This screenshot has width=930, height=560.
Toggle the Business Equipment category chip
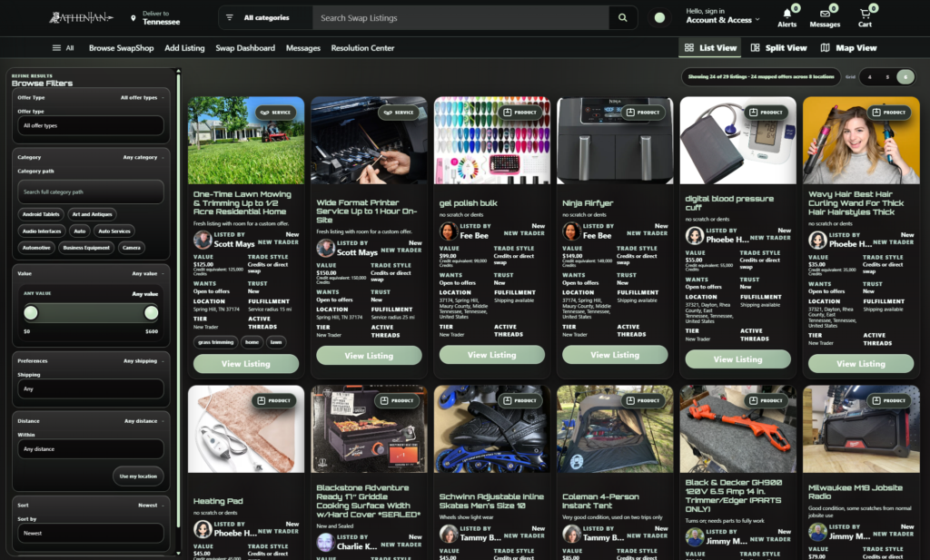point(86,248)
